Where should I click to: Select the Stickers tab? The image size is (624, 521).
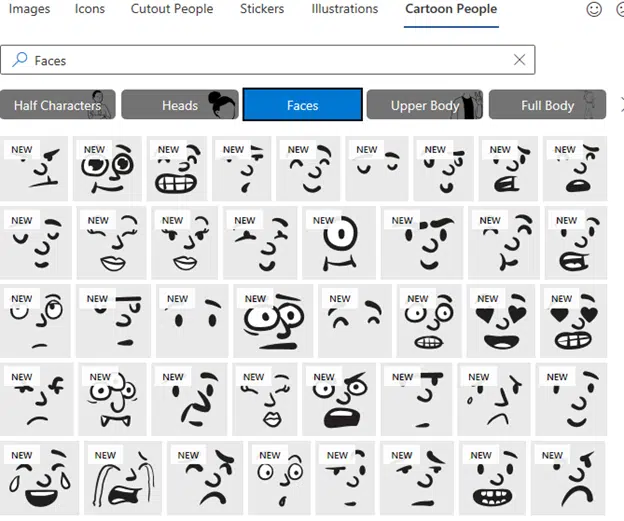262,9
